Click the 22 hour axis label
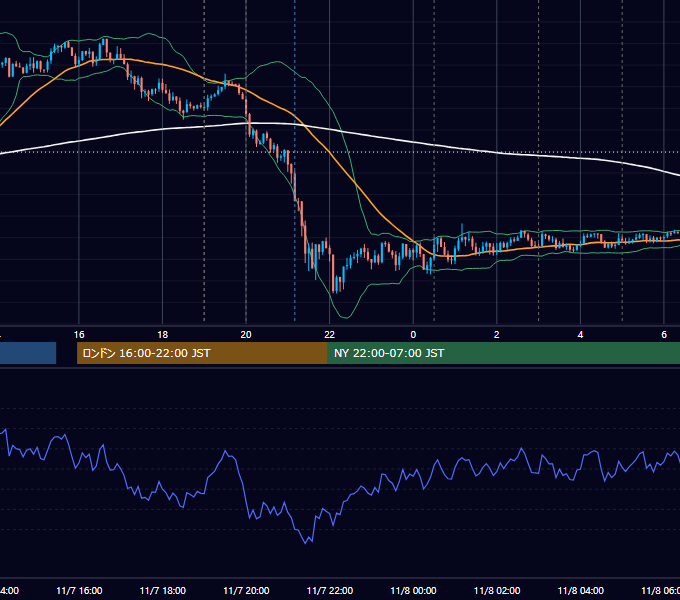 (330, 335)
